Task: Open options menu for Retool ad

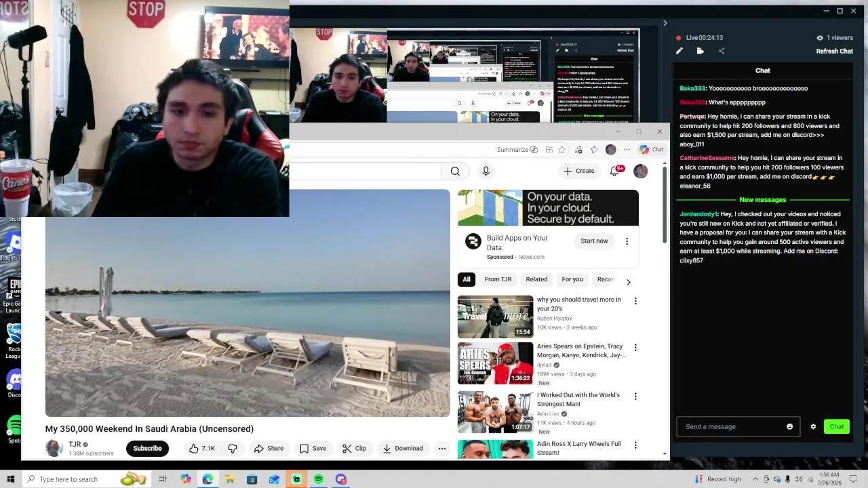Action: coord(627,241)
